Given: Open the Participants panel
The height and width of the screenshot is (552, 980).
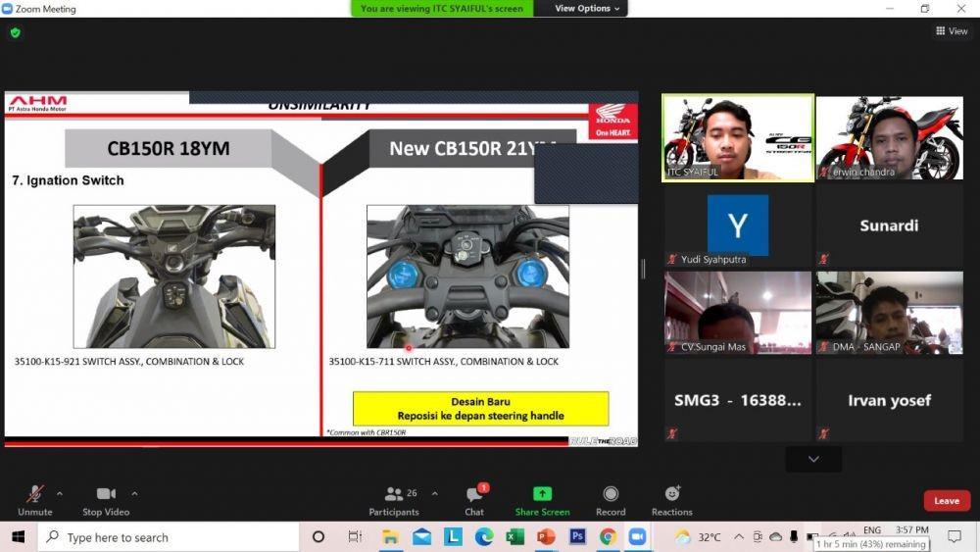Looking at the screenshot, I should [394, 500].
